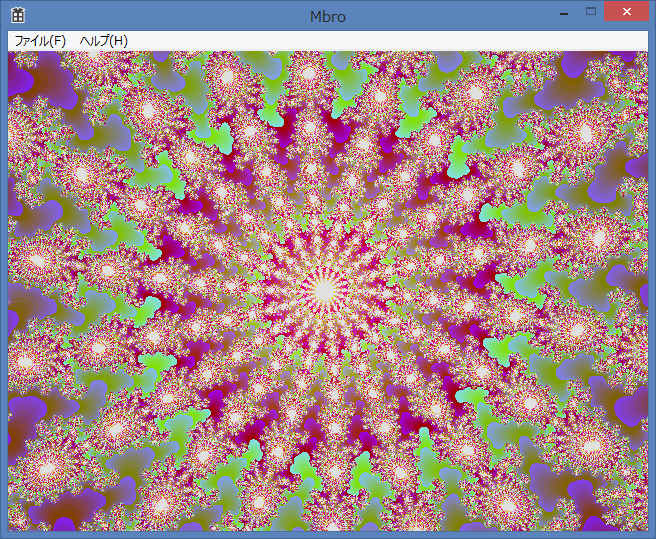
Task: Minimize the Mbro window
Action: [x=564, y=13]
